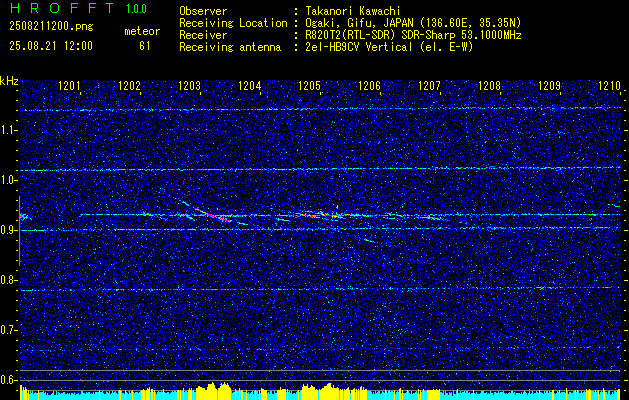This screenshot has height=400, width=629.
Task: Click the 0.6 frequency axis label
Action: click(x=8, y=380)
